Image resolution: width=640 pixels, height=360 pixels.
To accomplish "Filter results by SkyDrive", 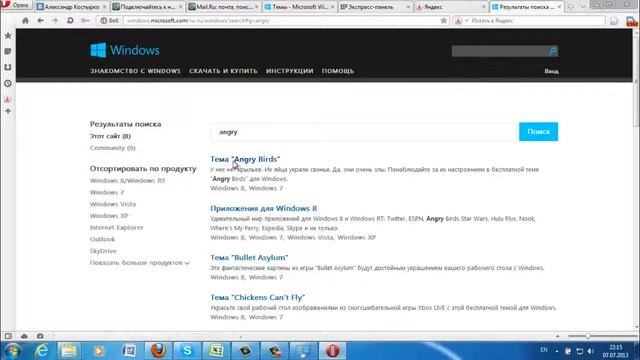I will point(103,251).
